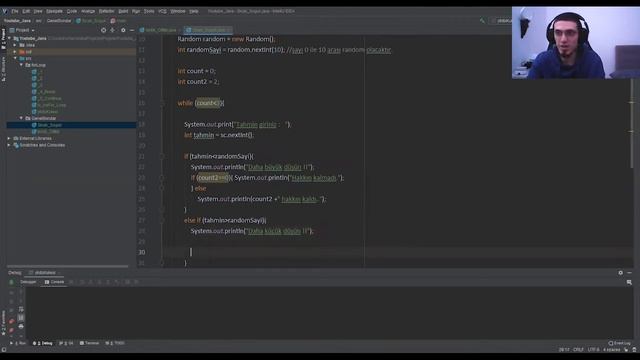Expand Scratches and Consoles node
The image size is (640, 360).
[9, 145]
